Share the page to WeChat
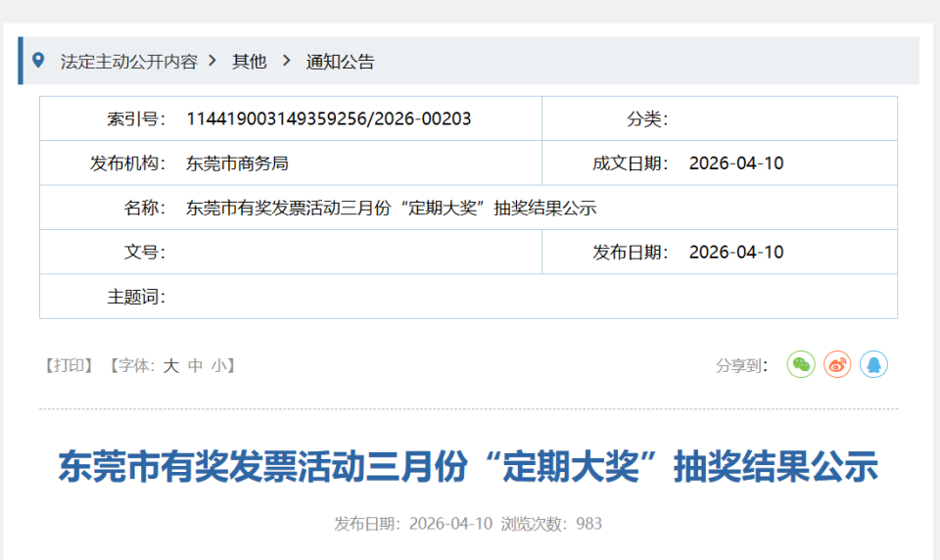The width and height of the screenshot is (940, 560). [x=801, y=364]
